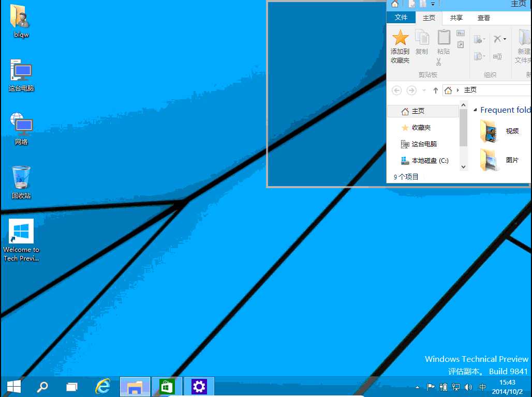
Task: Click 添加到收藏夹 star button
Action: click(x=400, y=47)
